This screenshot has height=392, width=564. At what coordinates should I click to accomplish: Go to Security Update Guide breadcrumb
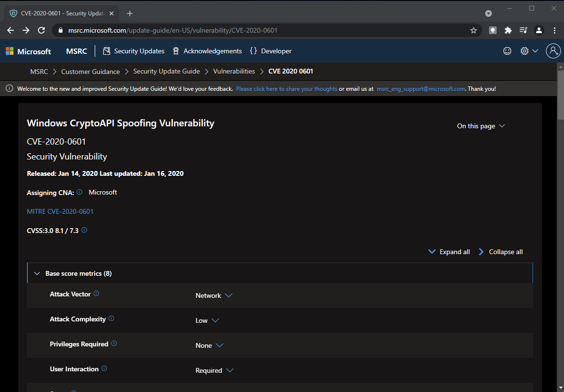166,72
